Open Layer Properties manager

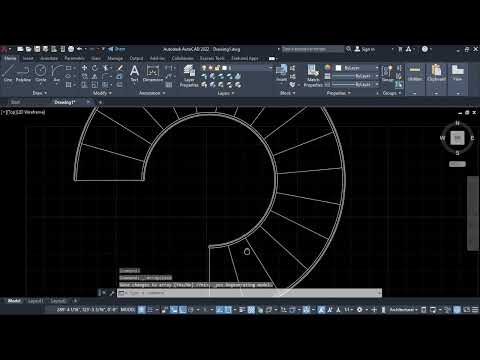click(189, 76)
